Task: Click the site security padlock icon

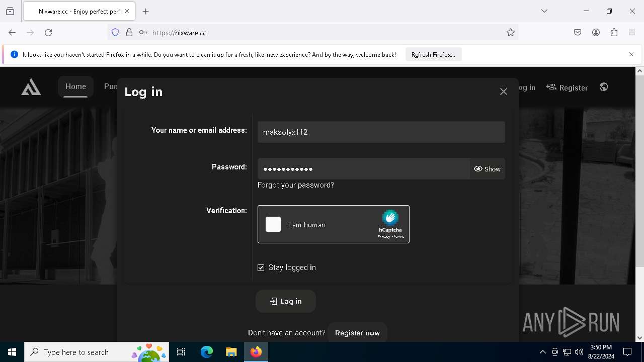Action: [x=129, y=33]
